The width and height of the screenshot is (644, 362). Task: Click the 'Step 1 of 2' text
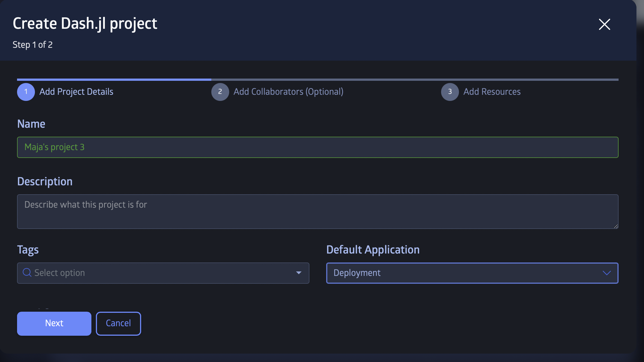point(32,45)
